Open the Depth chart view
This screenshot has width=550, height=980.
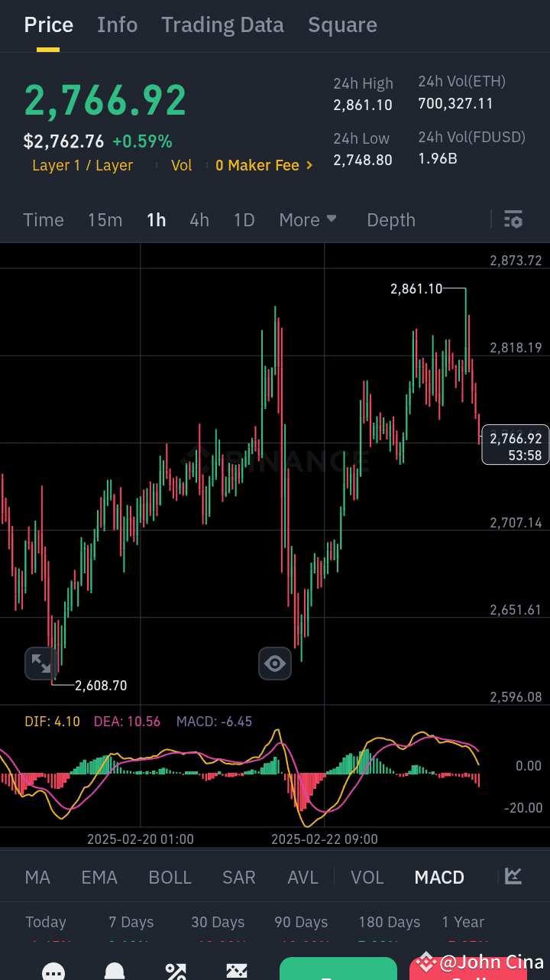[x=391, y=220]
